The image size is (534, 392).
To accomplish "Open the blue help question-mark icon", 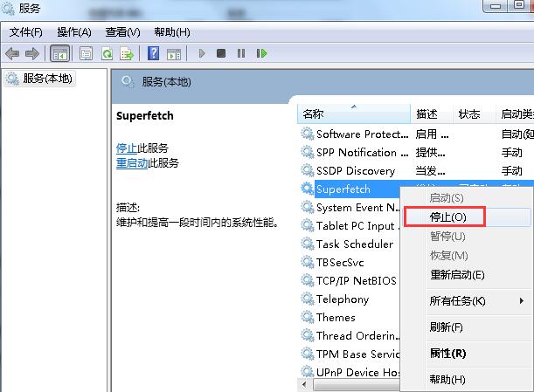I will 154,53.
